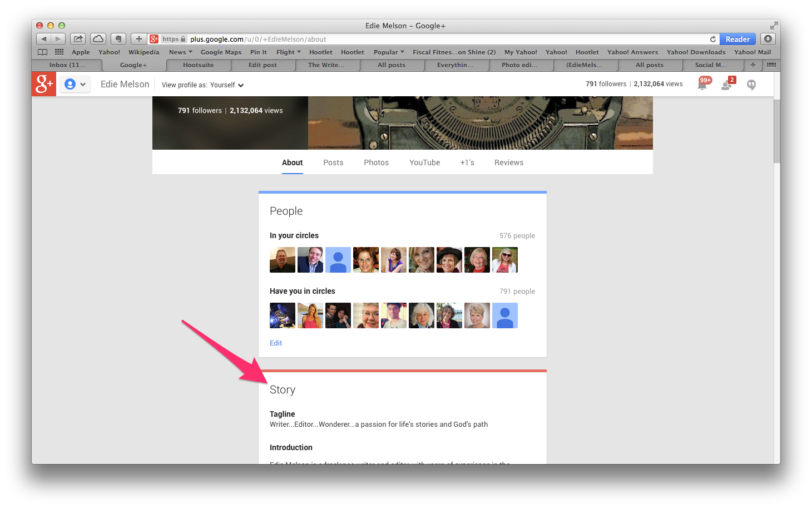
Task: Open last avatar with sunglasses in your circles
Action: click(x=505, y=260)
